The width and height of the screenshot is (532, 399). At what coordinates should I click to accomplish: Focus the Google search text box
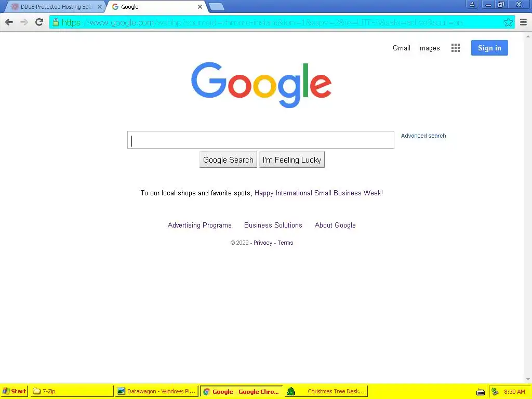261,140
